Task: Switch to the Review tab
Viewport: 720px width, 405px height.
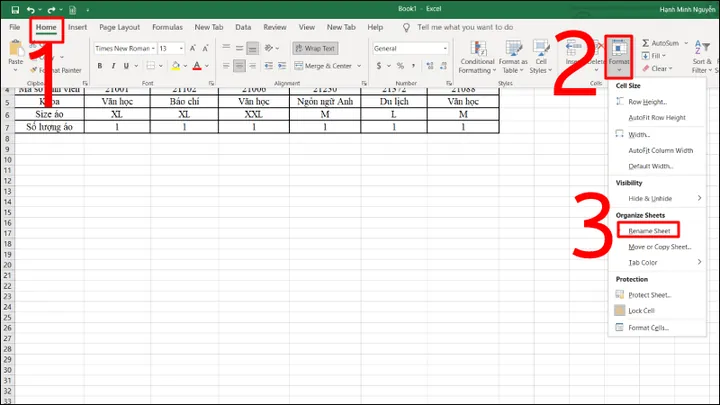Action: (275, 27)
